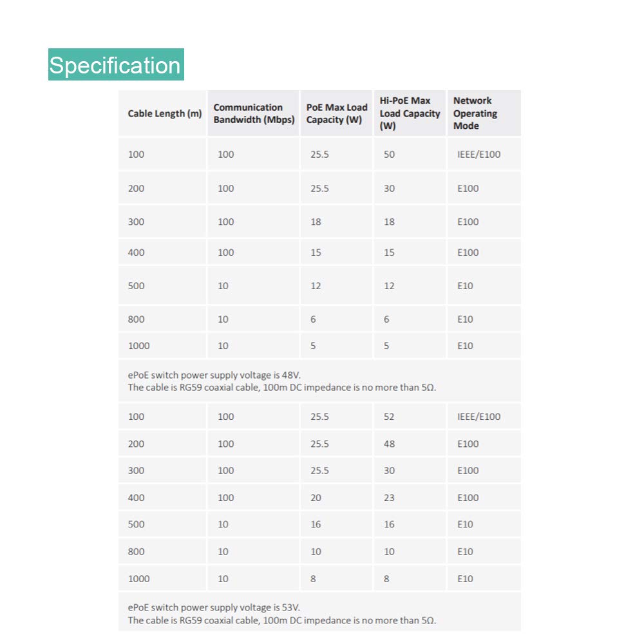Select the Hi-PoE value 48 cell
The image size is (644, 644).
[x=410, y=444]
